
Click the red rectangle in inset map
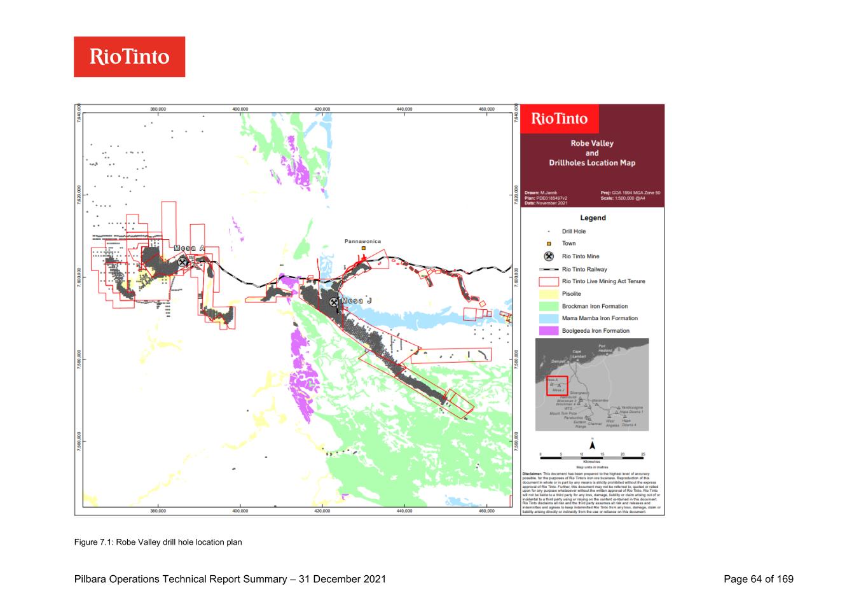(x=557, y=386)
